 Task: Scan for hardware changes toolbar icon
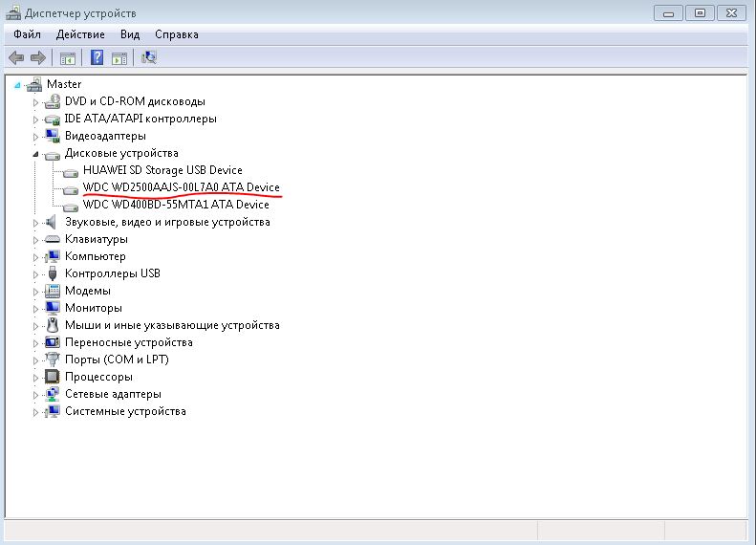click(149, 58)
